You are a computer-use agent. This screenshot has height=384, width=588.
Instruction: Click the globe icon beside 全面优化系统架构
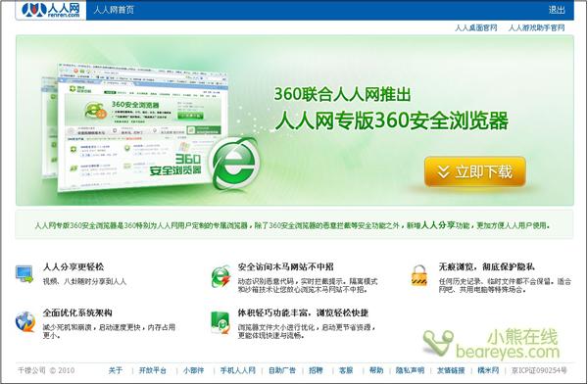25,321
